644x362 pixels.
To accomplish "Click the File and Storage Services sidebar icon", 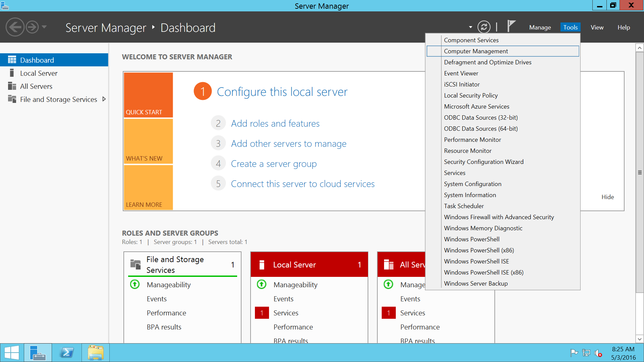I will pos(12,99).
